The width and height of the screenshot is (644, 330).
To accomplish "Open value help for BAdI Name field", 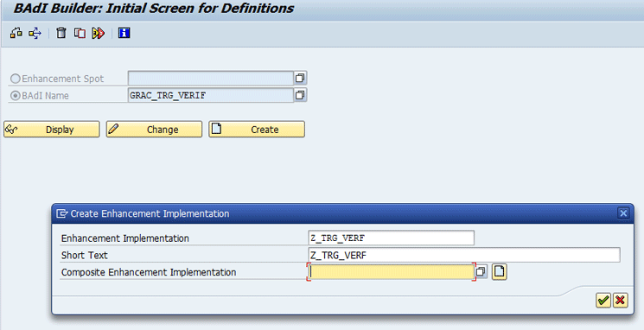I will pyautogui.click(x=300, y=95).
